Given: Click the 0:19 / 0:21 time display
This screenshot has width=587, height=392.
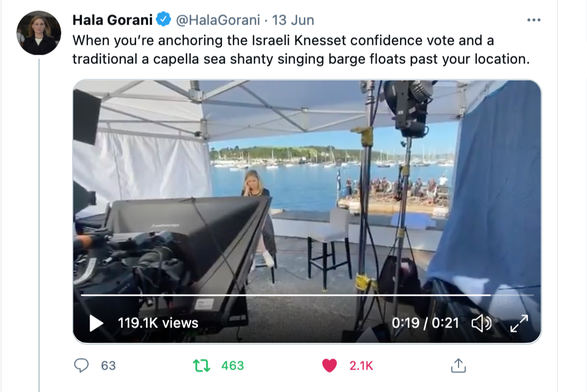Looking at the screenshot, I should point(425,323).
